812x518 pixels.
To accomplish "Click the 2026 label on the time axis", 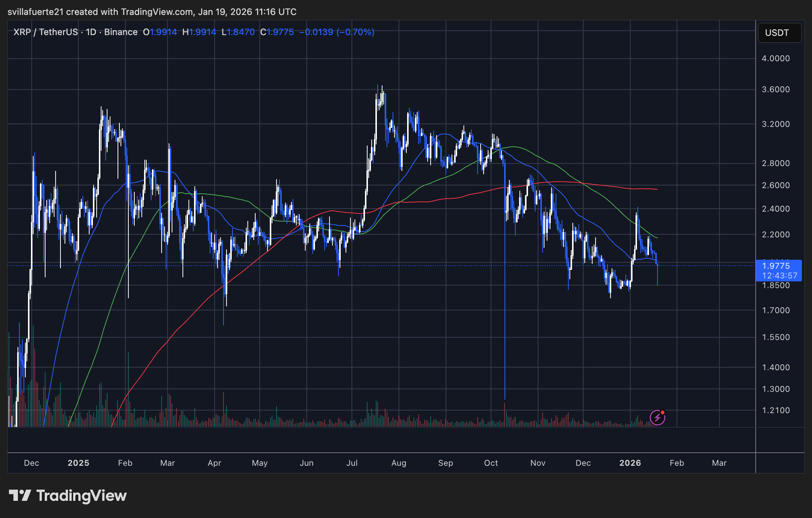I will 631,463.
